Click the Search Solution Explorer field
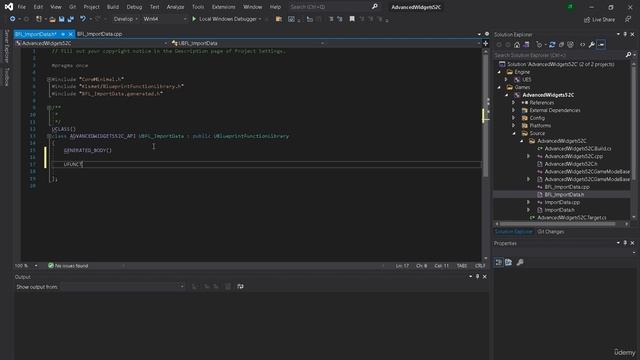 [559, 55]
